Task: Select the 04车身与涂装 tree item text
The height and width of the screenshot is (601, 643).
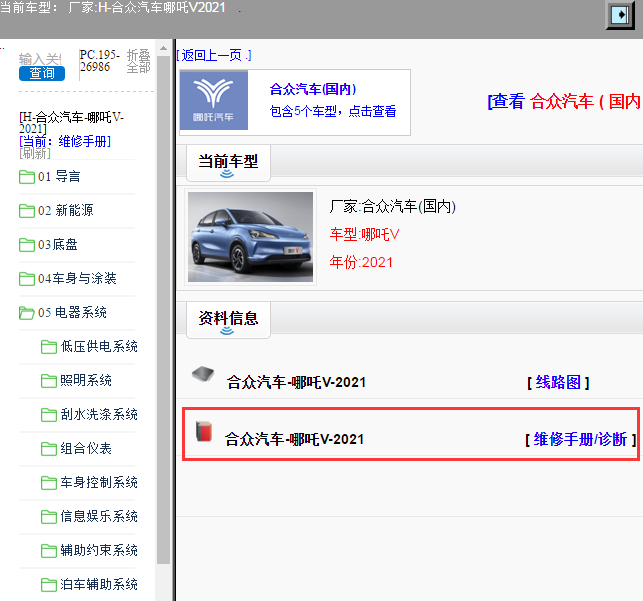Action: point(77,279)
